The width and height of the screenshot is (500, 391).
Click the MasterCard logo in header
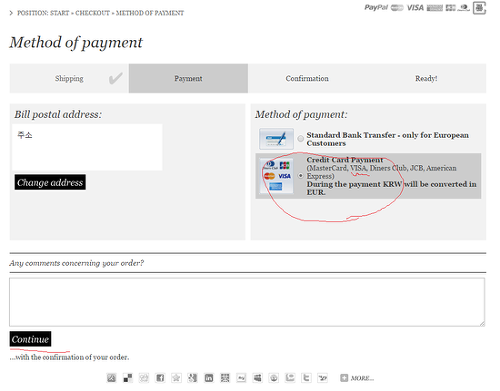397,8
